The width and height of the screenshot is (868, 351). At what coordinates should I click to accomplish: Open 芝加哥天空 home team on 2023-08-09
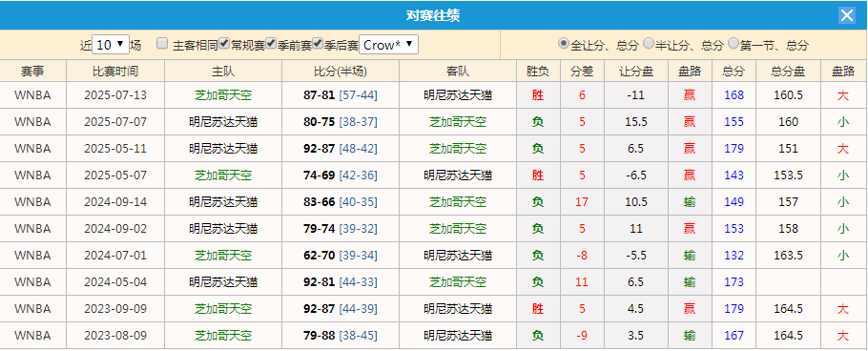coord(223,336)
